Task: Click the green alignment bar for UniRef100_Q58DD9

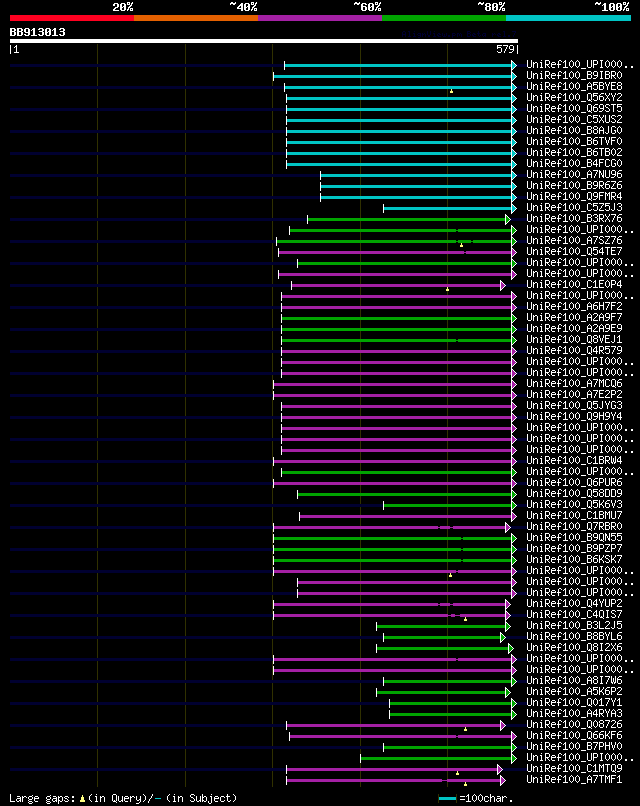Action: tap(405, 494)
